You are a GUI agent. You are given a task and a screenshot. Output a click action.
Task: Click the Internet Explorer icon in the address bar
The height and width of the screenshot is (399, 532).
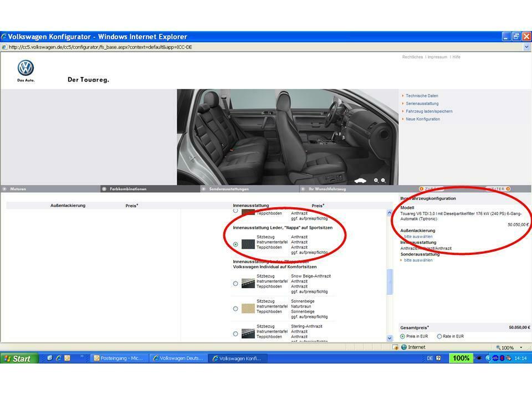tap(4, 48)
